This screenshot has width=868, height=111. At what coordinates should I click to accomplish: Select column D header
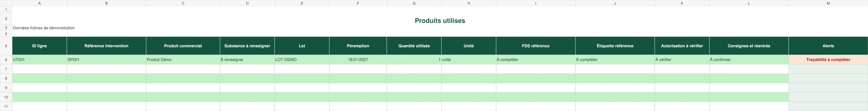pos(247,3)
